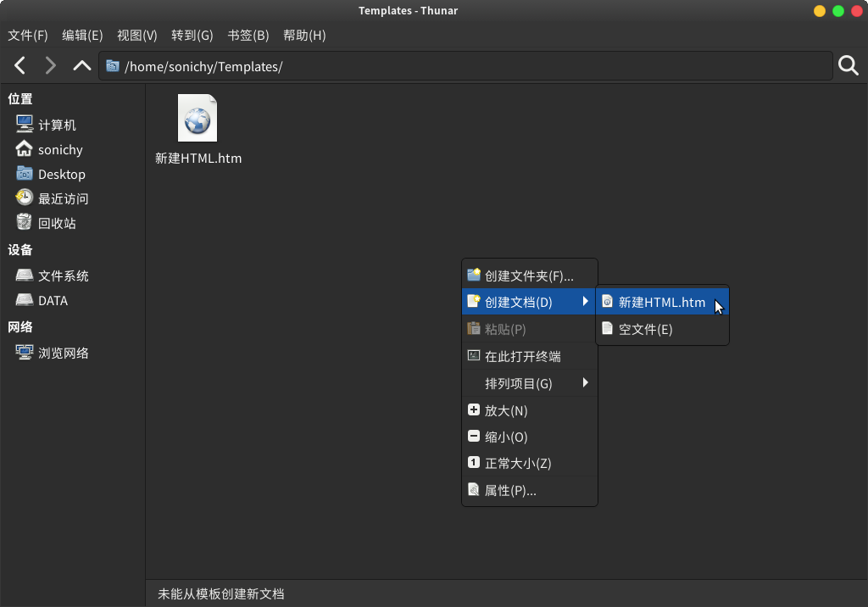This screenshot has height=607, width=868.
Task: Select 空文件(E) in the submenu
Action: pyautogui.click(x=645, y=329)
